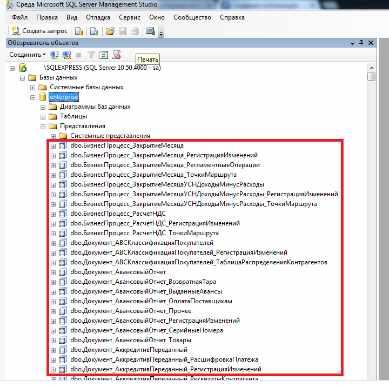This screenshot has height=385, width=389.
Task: Expand the dbo.БизнесПроцесс_РасчетНДС view node
Action: pyautogui.click(x=53, y=214)
